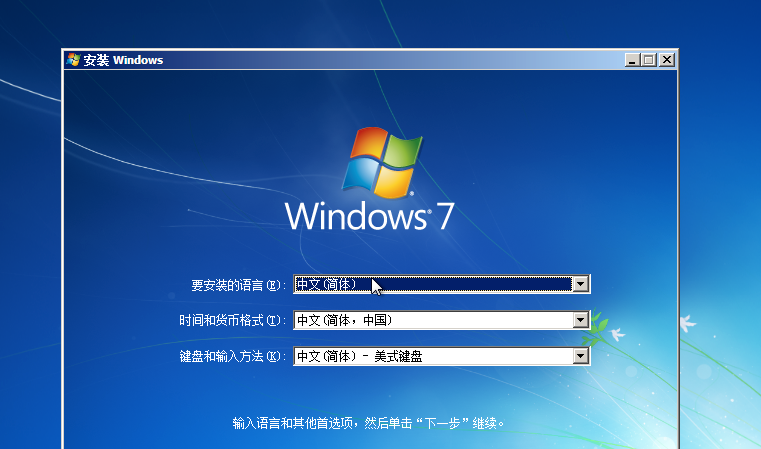
Task: Click the 中文(简体，中国) format field
Action: 433,320
